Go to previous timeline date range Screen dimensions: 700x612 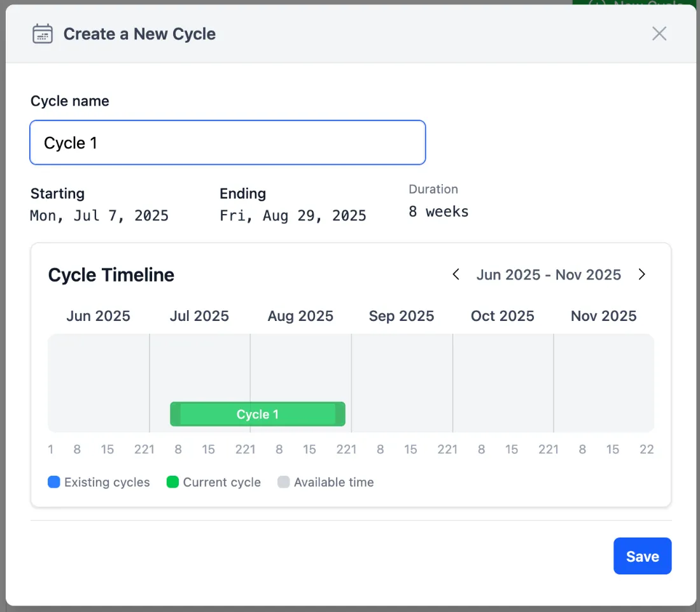coord(456,274)
